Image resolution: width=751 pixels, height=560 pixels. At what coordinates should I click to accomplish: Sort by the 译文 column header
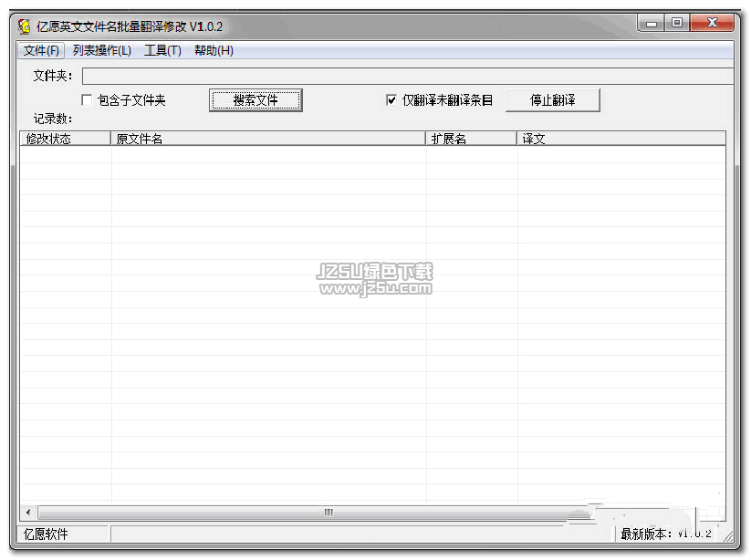pos(621,139)
